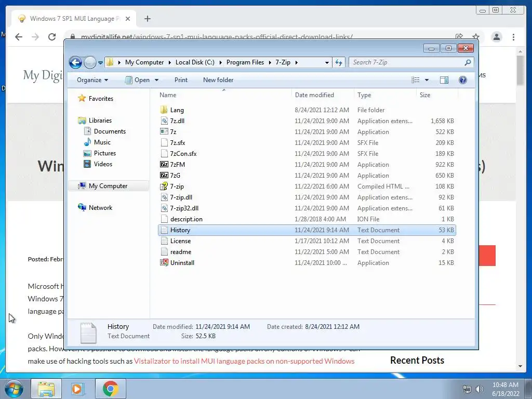Click the Chrome profile avatar icon
The width and height of the screenshot is (532, 399).
496,37
